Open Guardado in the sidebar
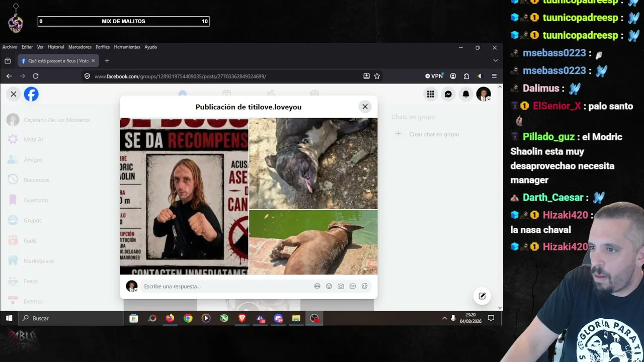Screen dimensions: 644x362 coord(28,200)
